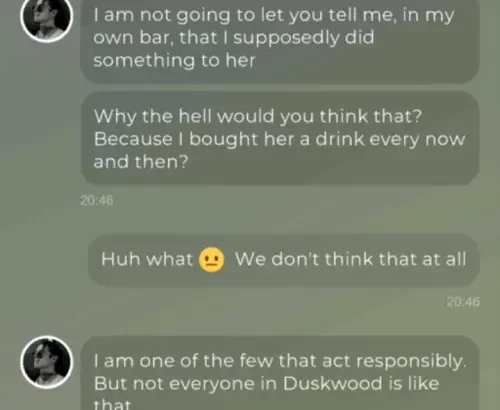Click the word 'supposedly' in the first bubble
The width and height of the screenshot is (500, 410).
click(286, 38)
